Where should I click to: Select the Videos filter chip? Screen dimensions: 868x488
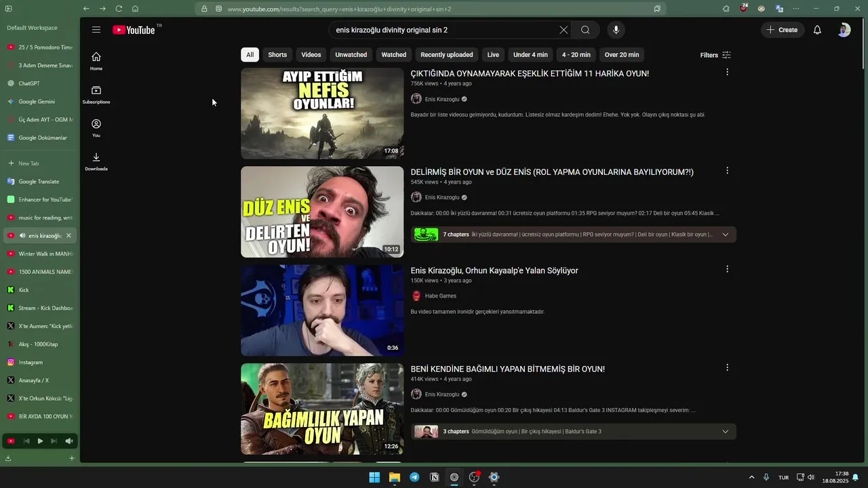pyautogui.click(x=311, y=55)
